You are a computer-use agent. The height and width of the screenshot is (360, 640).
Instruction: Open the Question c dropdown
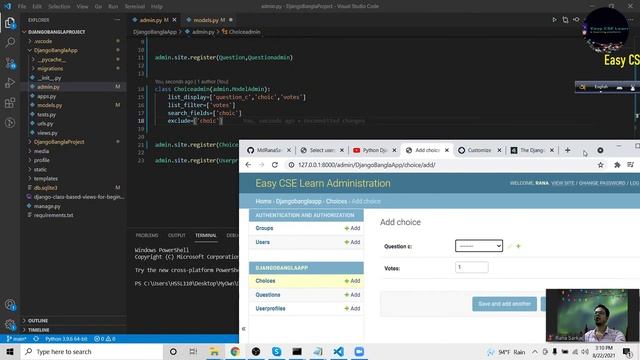[479, 246]
